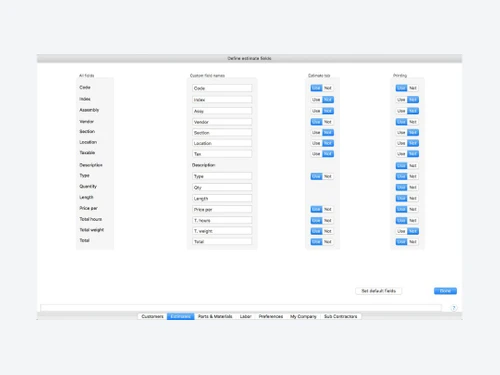The height and width of the screenshot is (375, 500).
Task: Set Total hours to Not in Printing column
Action: coord(413,221)
